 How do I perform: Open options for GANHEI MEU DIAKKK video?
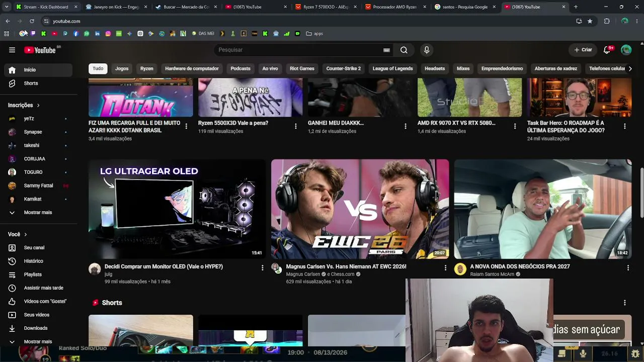point(406,126)
